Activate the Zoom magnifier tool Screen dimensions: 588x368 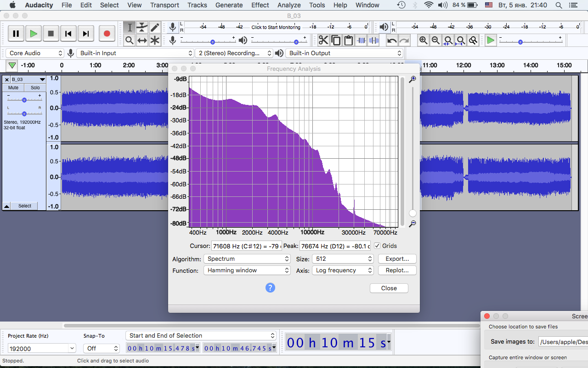coord(130,40)
